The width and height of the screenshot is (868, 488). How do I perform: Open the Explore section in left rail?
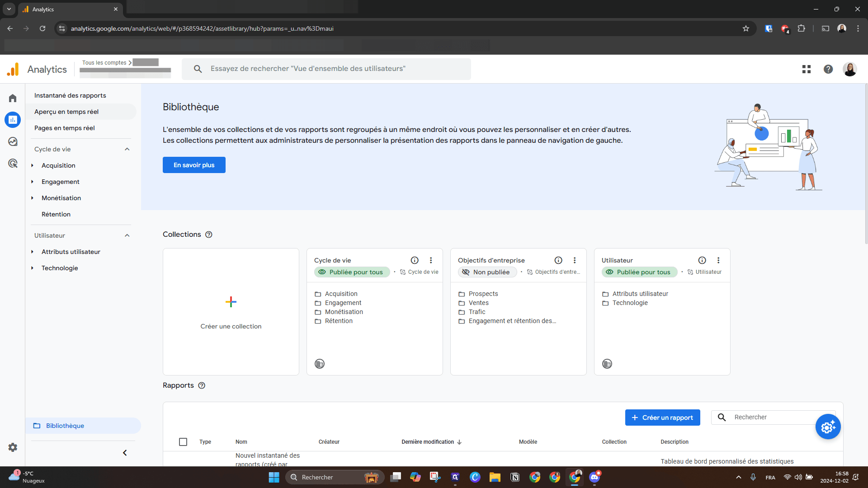click(13, 141)
